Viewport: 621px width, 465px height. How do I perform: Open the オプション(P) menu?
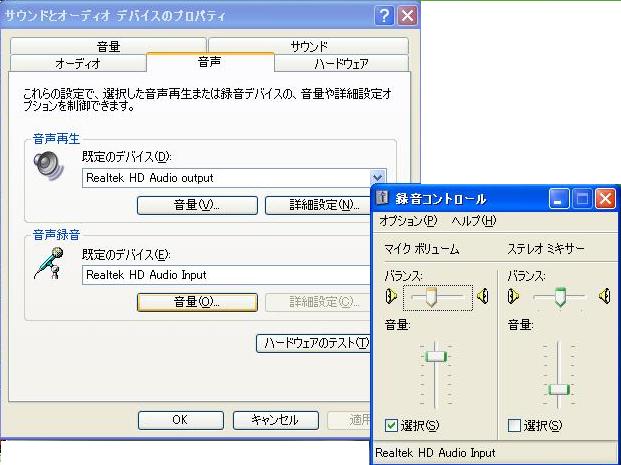point(408,221)
